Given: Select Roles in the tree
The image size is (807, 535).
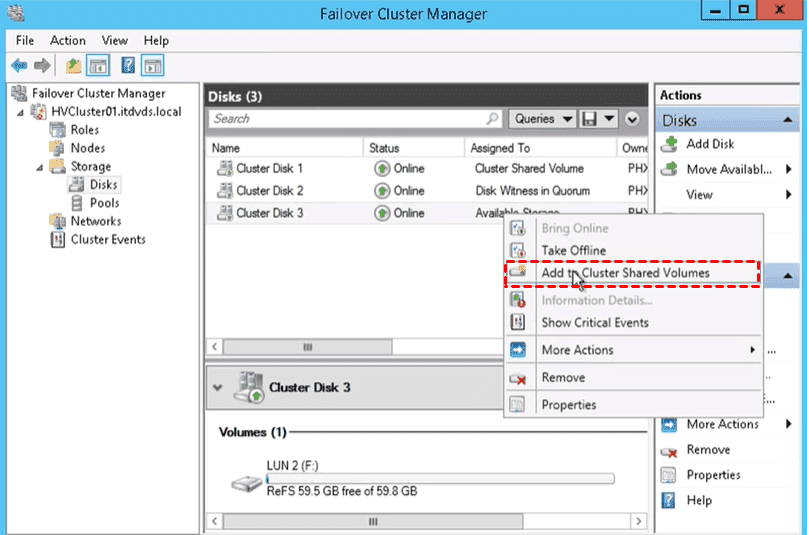Looking at the screenshot, I should 84,130.
